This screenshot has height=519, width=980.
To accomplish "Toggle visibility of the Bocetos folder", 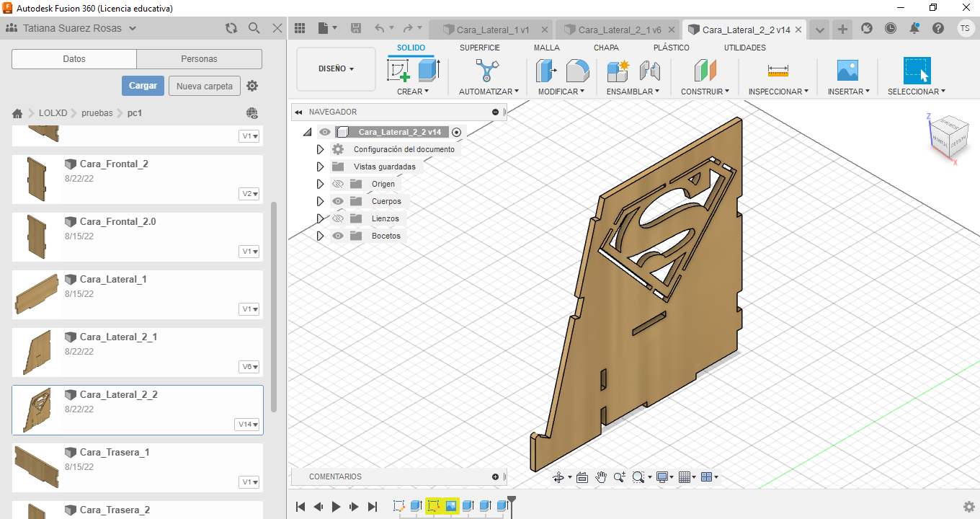I will pyautogui.click(x=337, y=236).
